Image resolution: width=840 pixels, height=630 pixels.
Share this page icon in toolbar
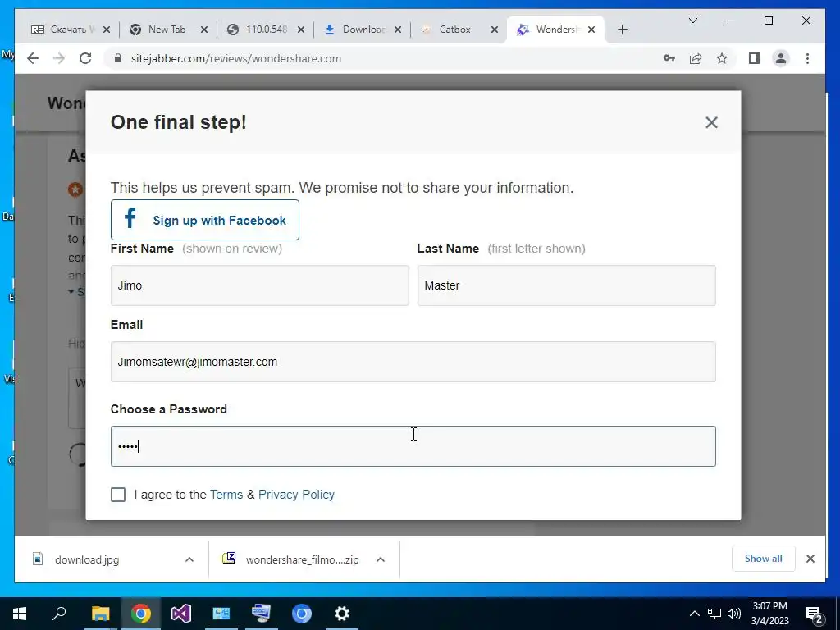point(696,58)
